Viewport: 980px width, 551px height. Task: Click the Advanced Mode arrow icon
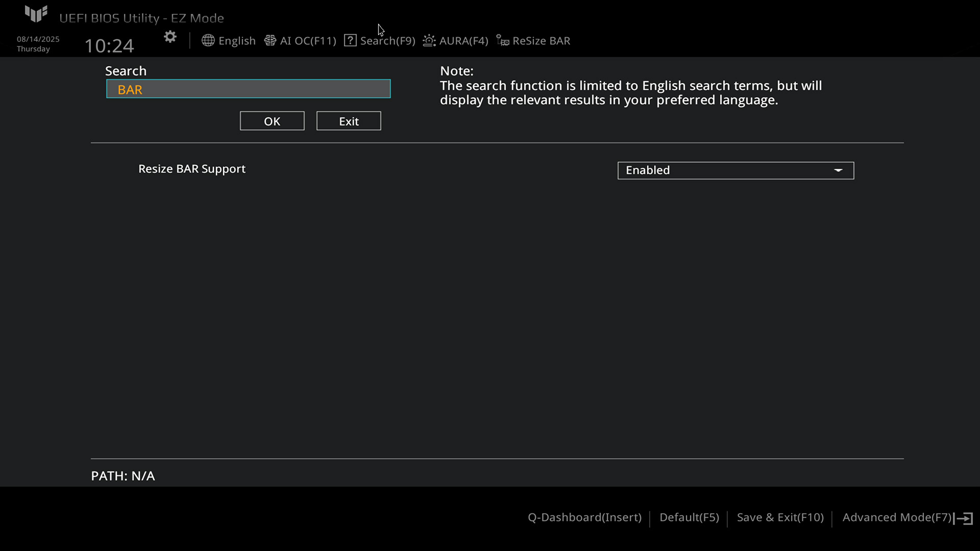point(964,518)
